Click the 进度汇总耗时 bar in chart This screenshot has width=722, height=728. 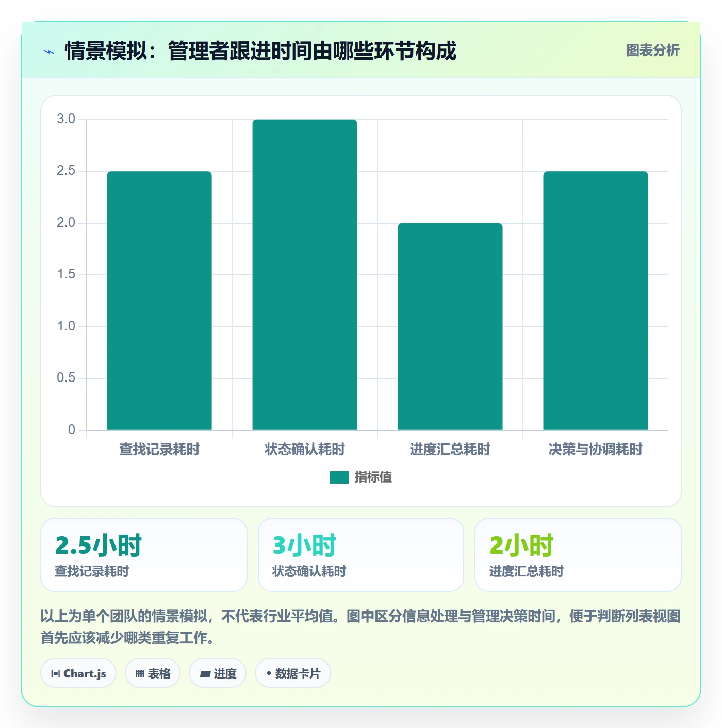450,326
